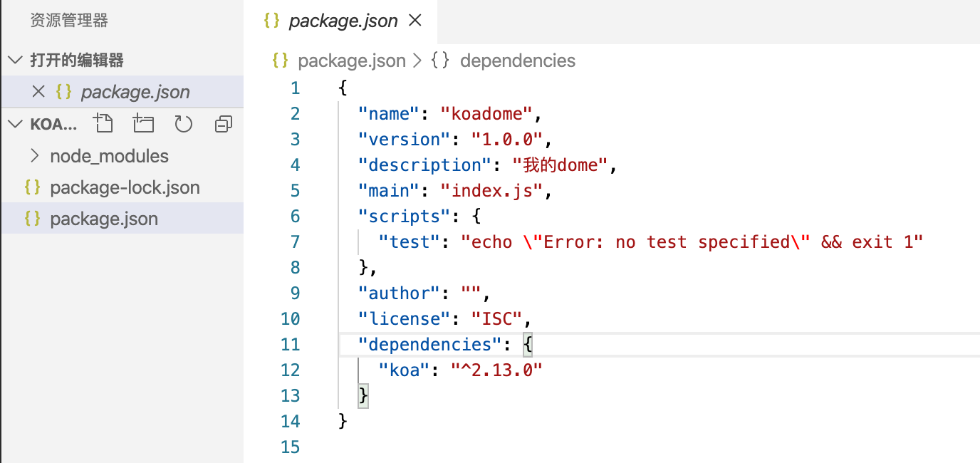Collapse the KOA project folder section
The height and width of the screenshot is (463, 980).
pos(15,125)
